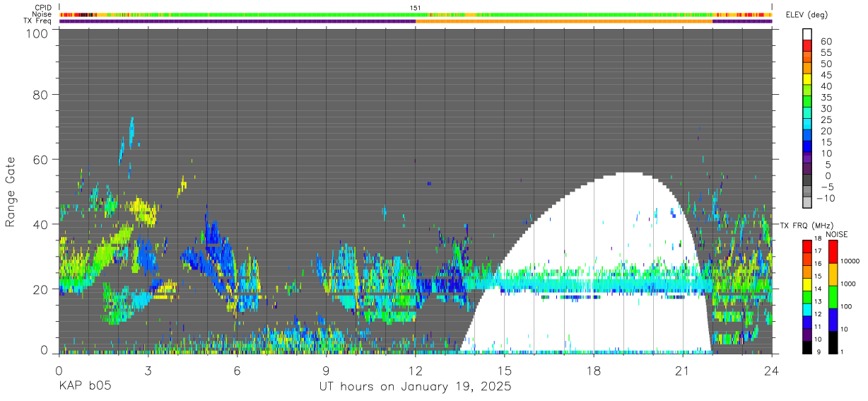Viewport: 868px width, 401px height.
Task: Click the Noise row label at top left
Action: coord(42,14)
